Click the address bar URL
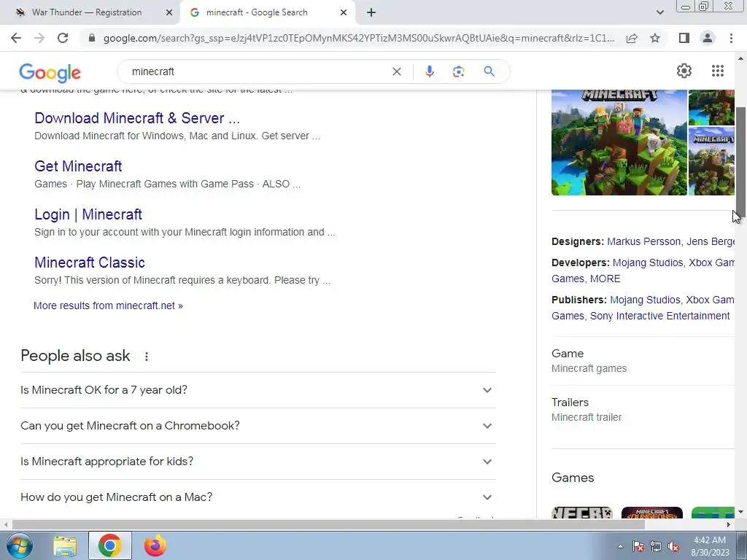The height and width of the screenshot is (560, 747). [358, 38]
